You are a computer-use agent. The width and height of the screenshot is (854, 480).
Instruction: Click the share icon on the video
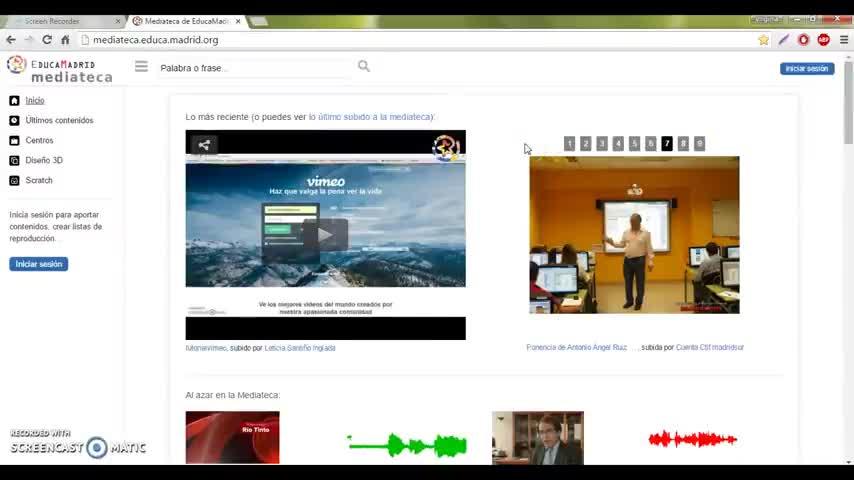[x=204, y=145]
